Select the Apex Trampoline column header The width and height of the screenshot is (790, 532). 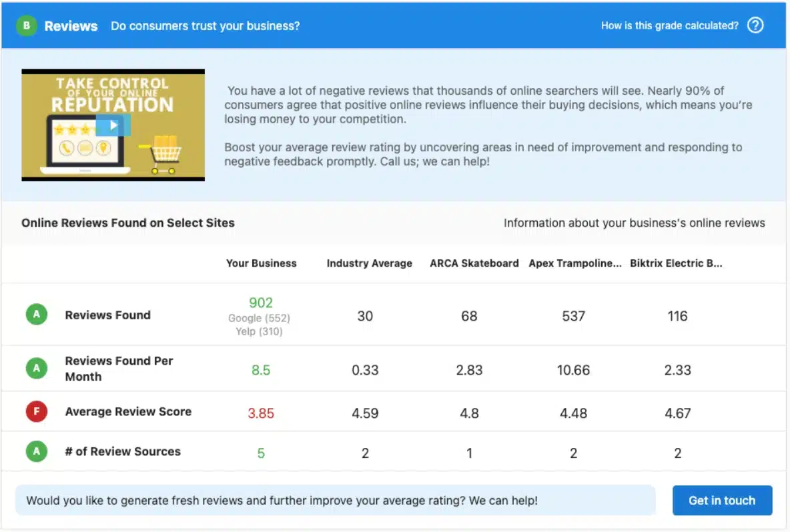click(x=575, y=263)
